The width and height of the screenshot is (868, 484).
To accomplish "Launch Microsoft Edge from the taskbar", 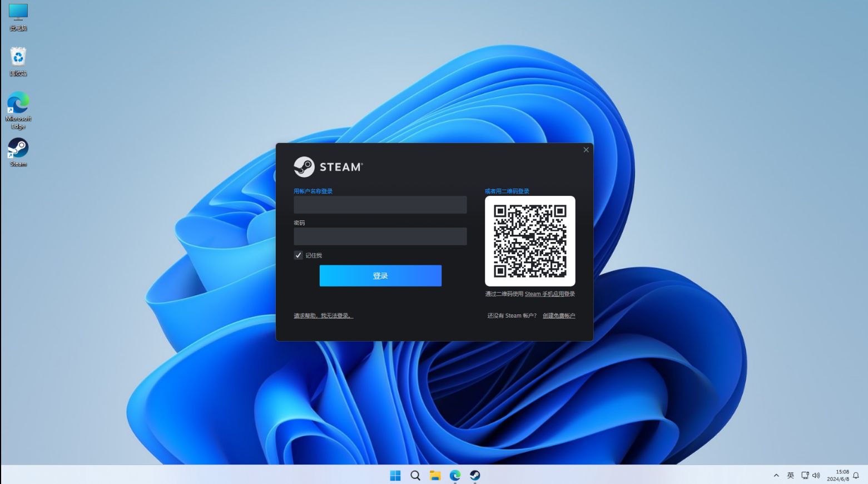I will pos(455,475).
